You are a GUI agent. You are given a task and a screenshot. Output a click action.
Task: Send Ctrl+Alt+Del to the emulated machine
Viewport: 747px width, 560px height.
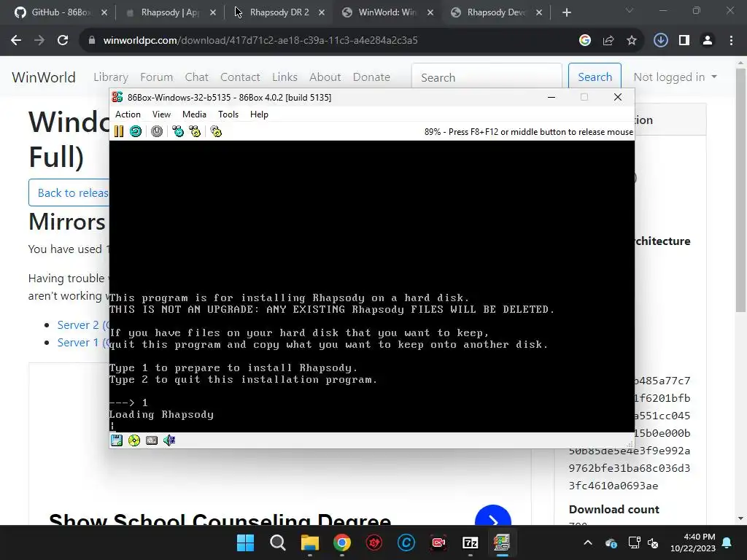pyautogui.click(x=178, y=131)
